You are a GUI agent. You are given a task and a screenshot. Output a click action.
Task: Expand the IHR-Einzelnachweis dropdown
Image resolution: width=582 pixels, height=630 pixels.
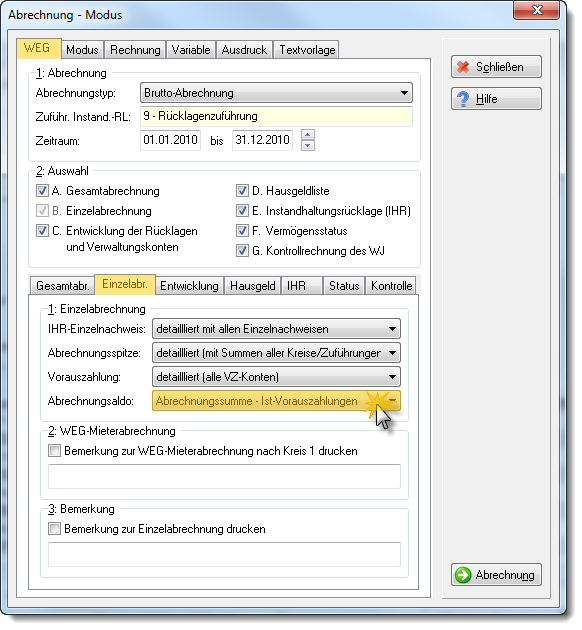pyautogui.click(x=276, y=329)
